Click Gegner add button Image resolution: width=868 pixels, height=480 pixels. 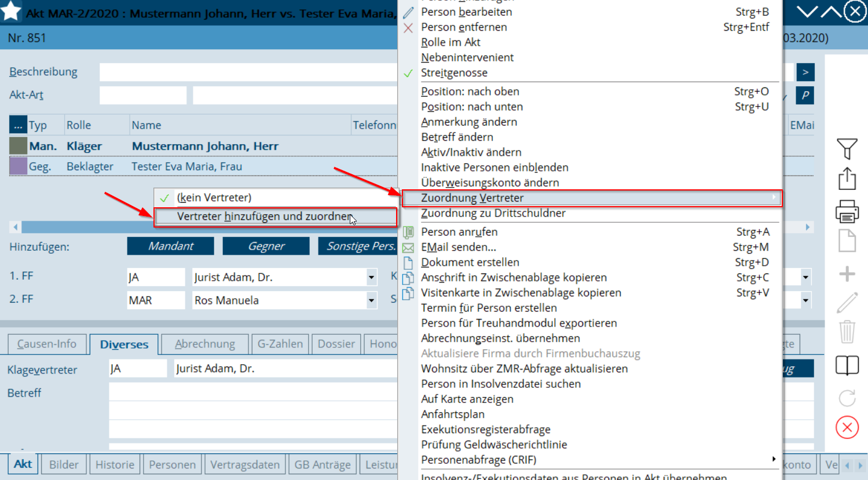coord(266,246)
